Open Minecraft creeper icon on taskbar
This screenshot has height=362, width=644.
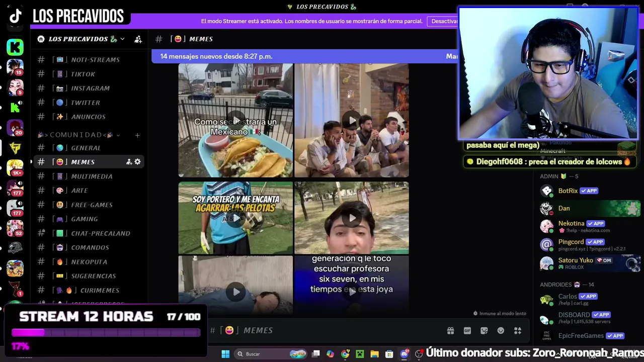pos(360,354)
